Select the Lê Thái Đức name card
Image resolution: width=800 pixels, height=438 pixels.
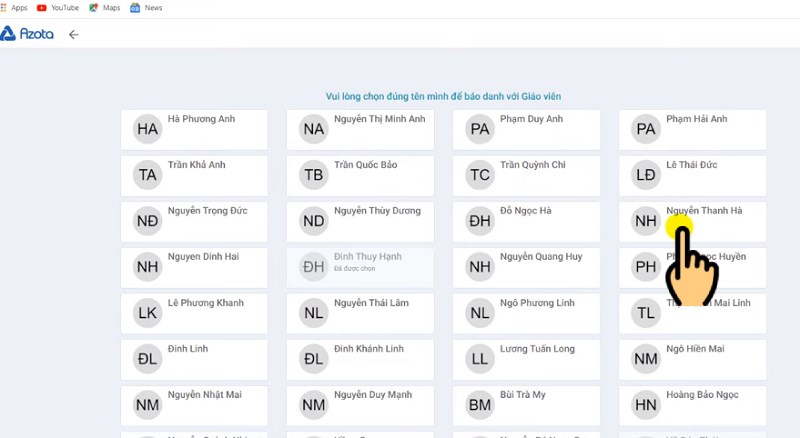click(x=692, y=176)
